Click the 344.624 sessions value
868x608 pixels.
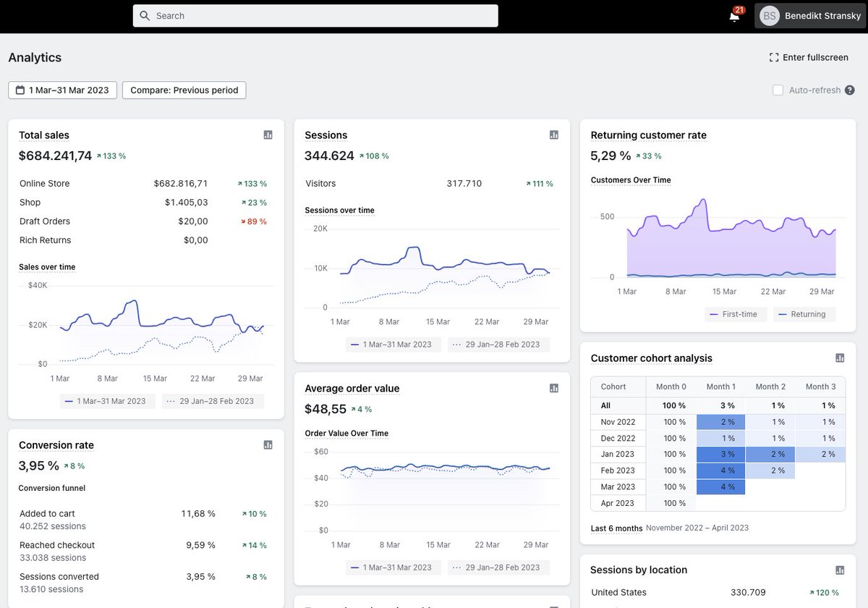[330, 156]
